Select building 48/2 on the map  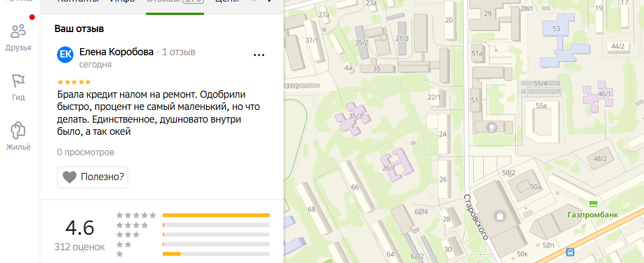point(600,159)
